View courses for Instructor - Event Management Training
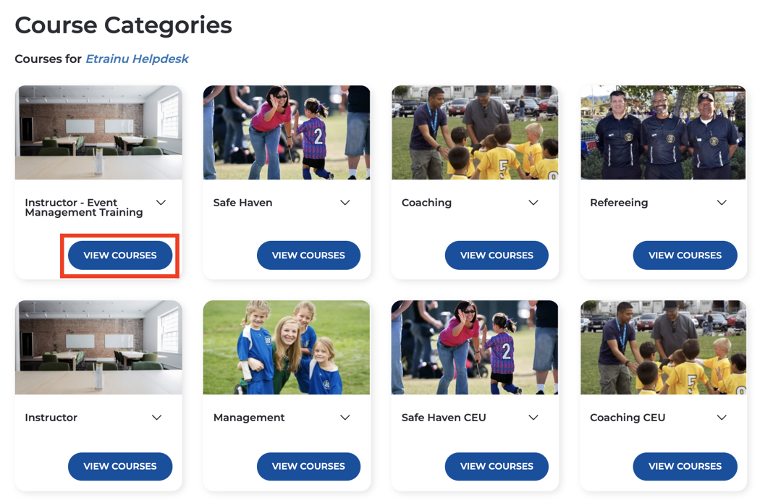This screenshot has height=504, width=760. click(120, 255)
